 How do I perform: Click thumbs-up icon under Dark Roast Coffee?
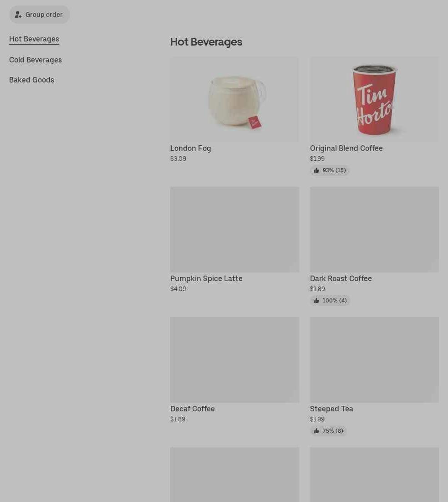point(316,301)
